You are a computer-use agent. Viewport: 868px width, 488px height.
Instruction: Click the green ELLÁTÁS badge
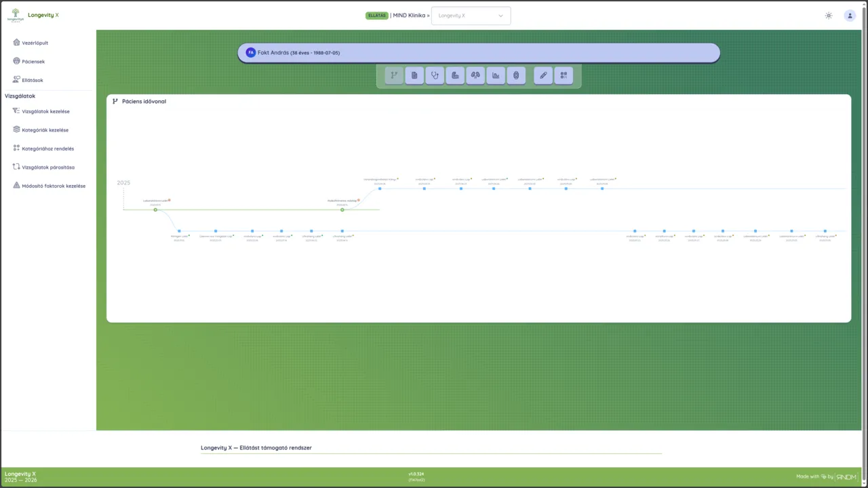(x=377, y=16)
